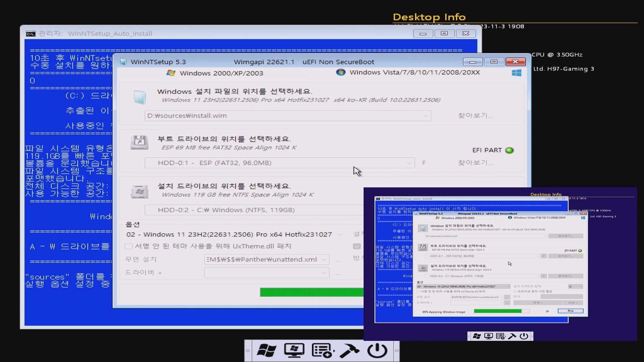Image resolution: width=644 pixels, height=362 pixels.
Task: Click the right grip handle of the bottom dock
Action: click(396, 351)
